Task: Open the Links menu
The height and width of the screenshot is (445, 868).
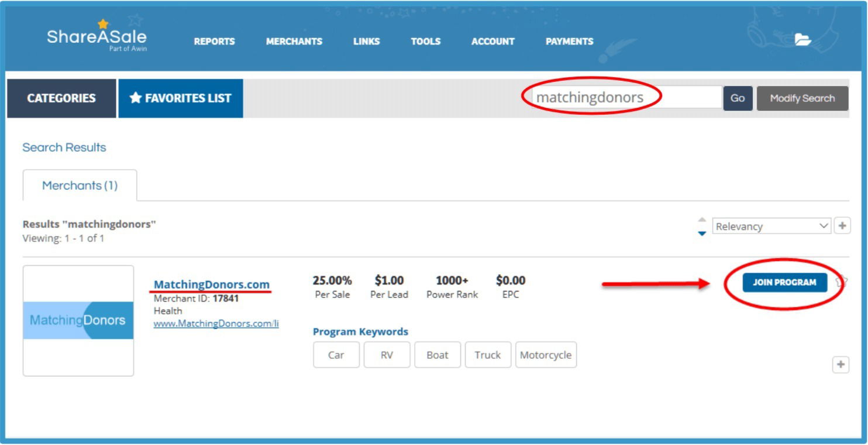Action: 367,42
